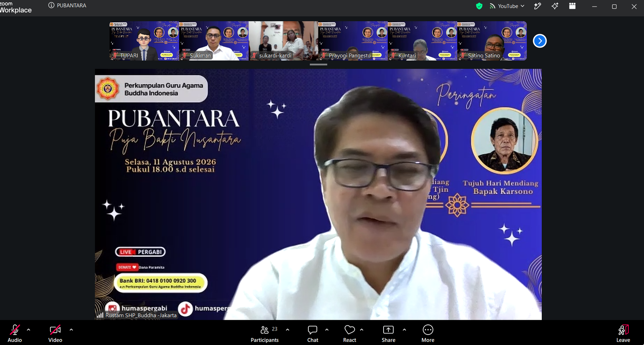
Task: Show next participants with the blue arrow
Action: point(540,41)
